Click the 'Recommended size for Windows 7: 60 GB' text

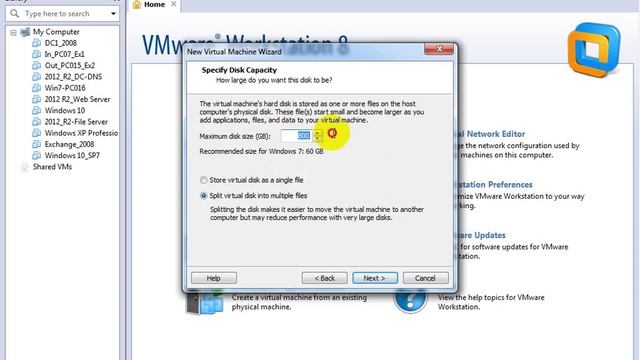(261, 151)
